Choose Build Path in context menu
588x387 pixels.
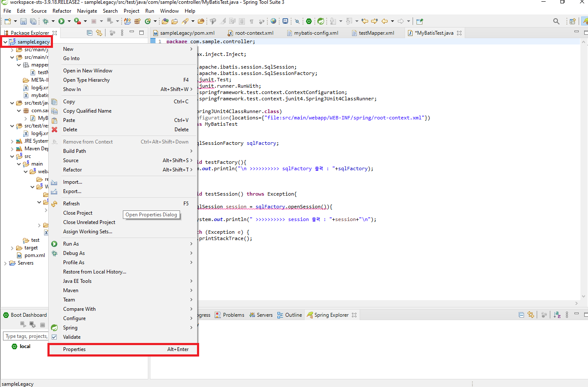123,151
